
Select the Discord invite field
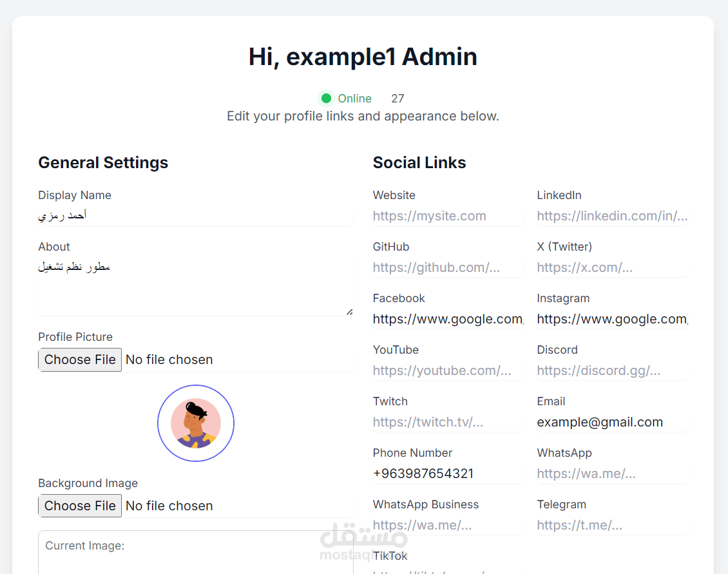coord(612,370)
